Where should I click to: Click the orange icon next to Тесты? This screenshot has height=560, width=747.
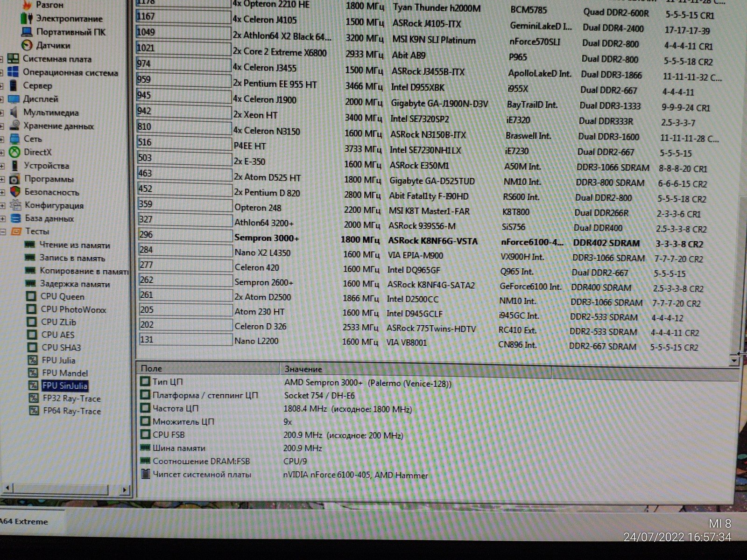[x=16, y=231]
